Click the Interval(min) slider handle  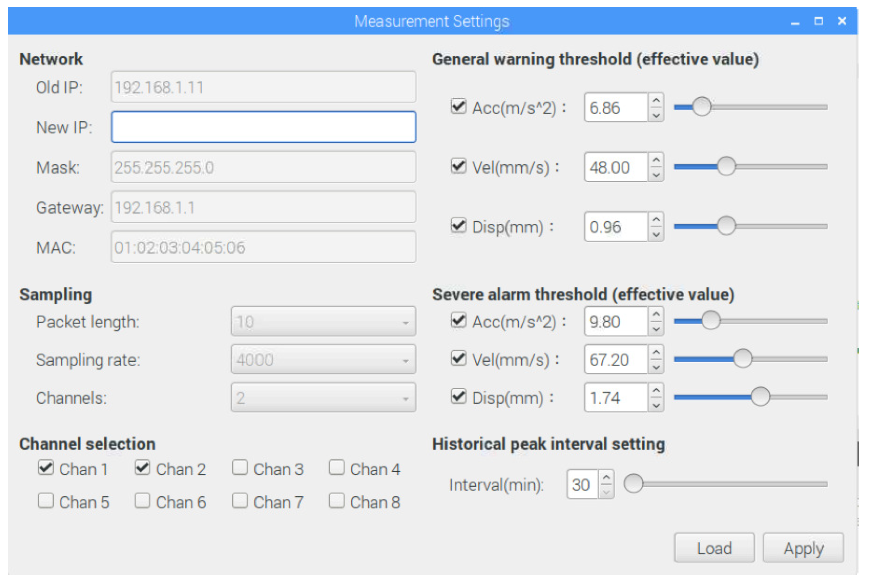pyautogui.click(x=633, y=484)
